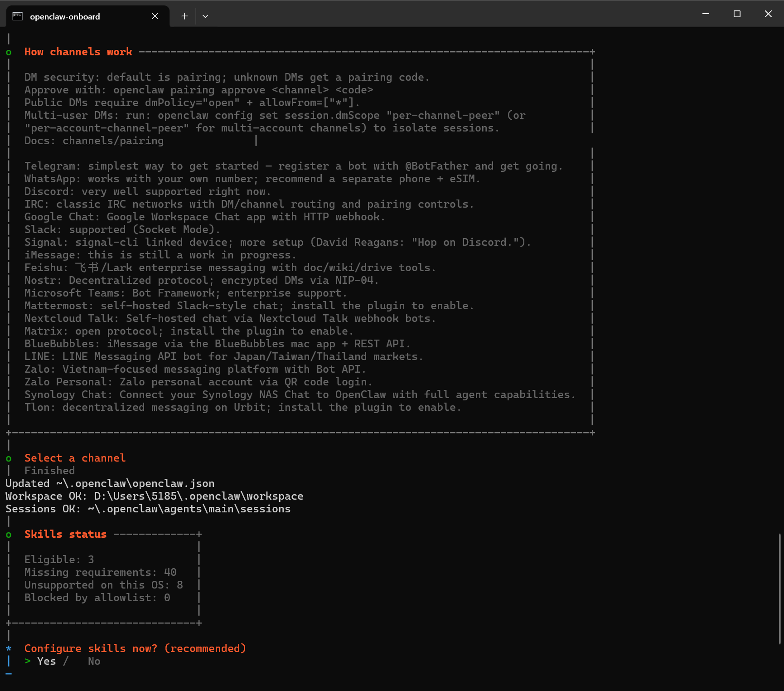
Task: Close the openclaw-onboard tab
Action: pyautogui.click(x=155, y=16)
